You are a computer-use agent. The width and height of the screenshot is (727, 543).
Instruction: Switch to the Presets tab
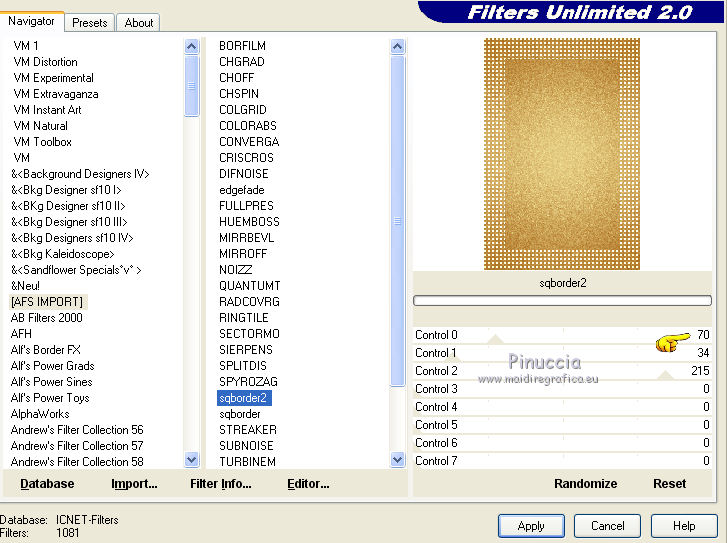89,22
